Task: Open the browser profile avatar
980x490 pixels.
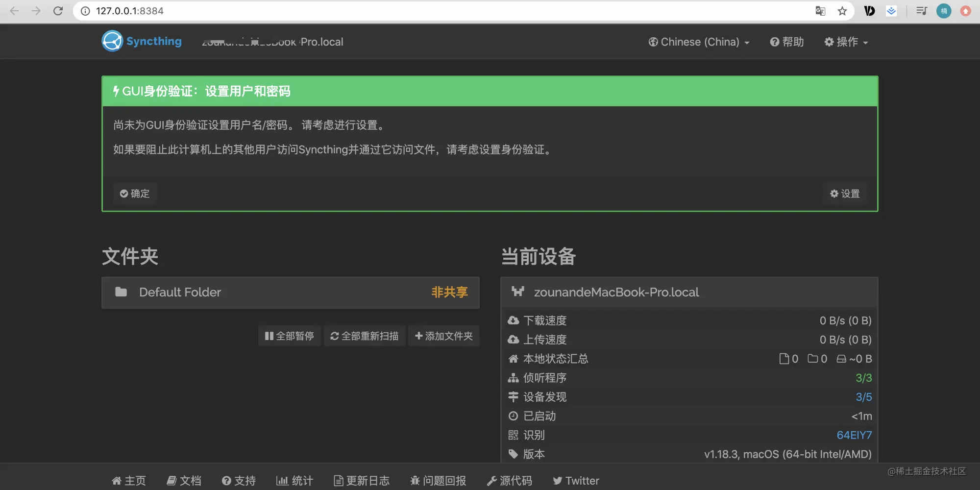Action: point(944,11)
